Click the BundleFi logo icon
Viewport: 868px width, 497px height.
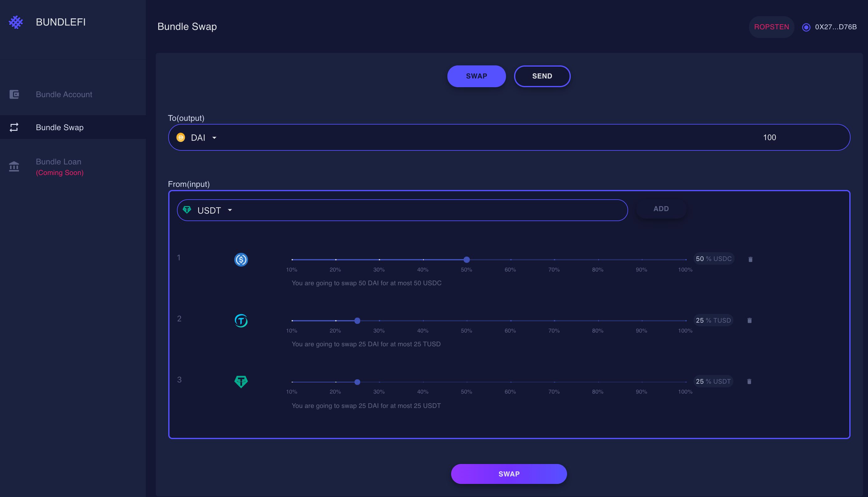16,22
